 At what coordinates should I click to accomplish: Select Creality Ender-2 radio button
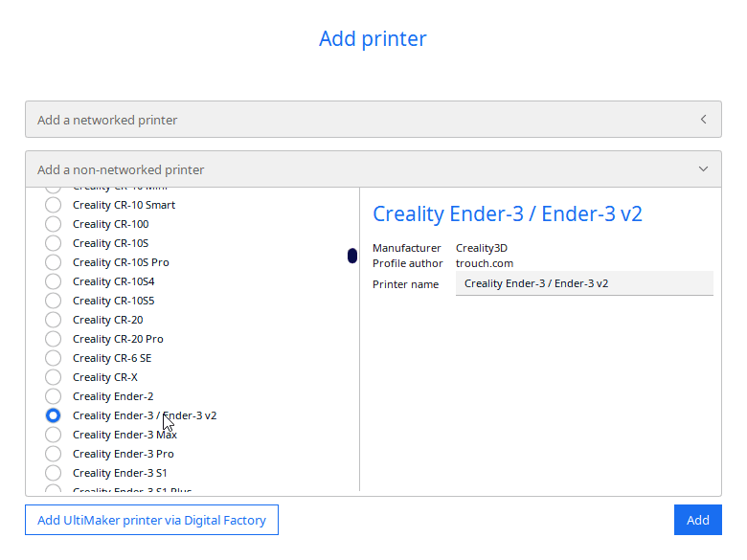pyautogui.click(x=53, y=396)
